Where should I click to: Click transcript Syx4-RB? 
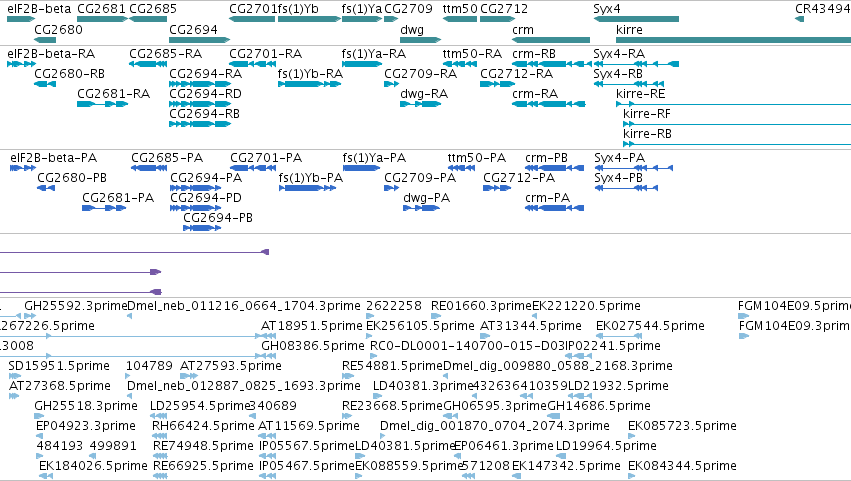coord(618,74)
